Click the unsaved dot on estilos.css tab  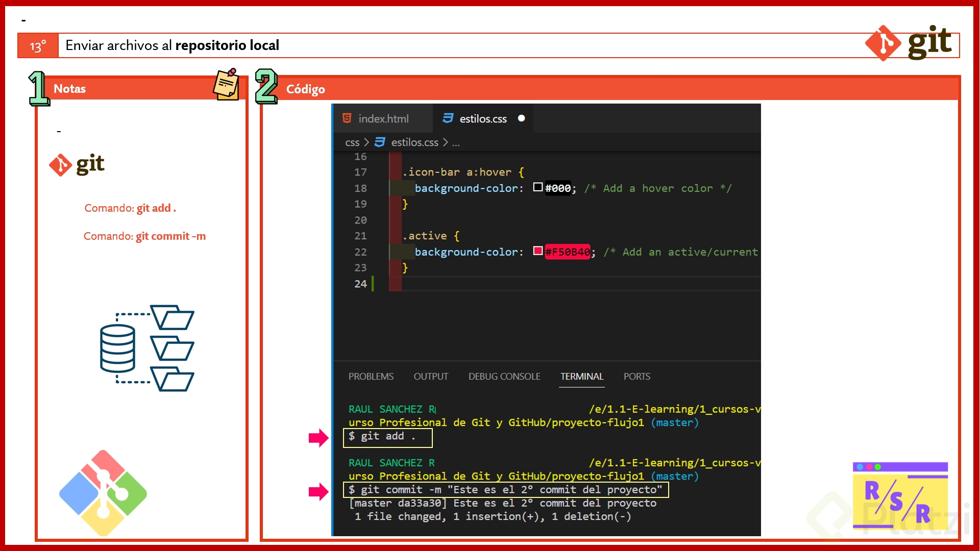point(521,118)
